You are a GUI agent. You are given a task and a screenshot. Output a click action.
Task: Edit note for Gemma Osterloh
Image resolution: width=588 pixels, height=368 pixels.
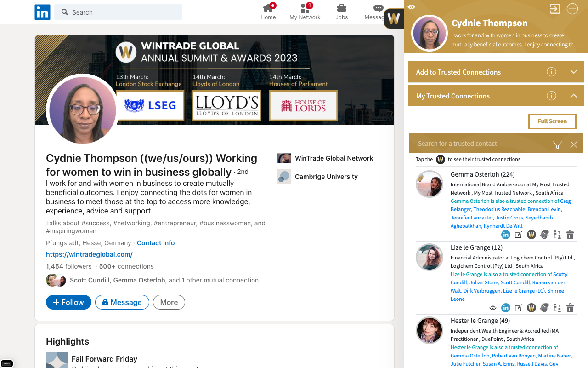519,235
